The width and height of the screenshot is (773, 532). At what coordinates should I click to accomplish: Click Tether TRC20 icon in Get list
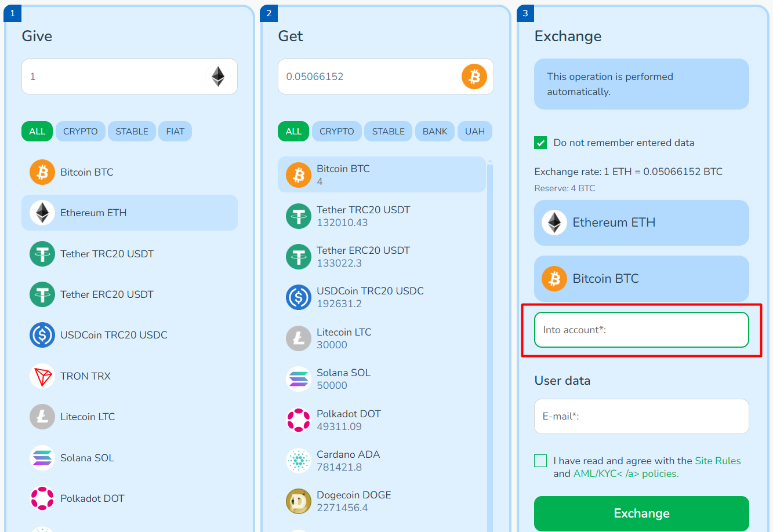click(x=299, y=216)
